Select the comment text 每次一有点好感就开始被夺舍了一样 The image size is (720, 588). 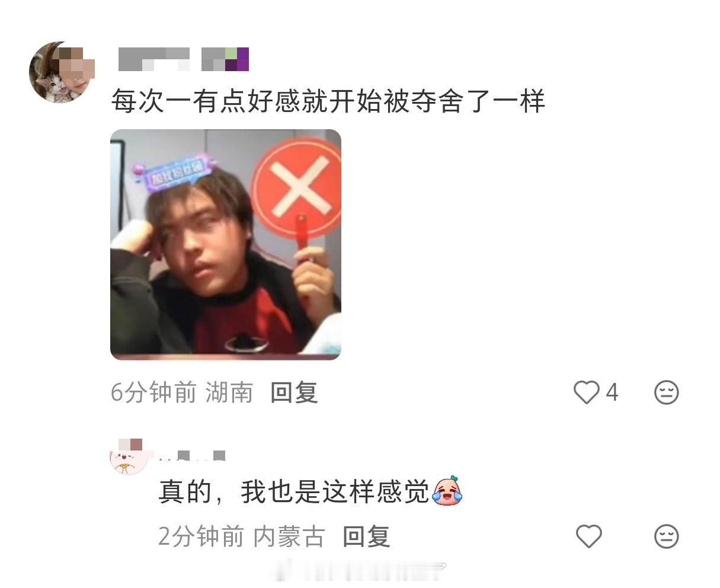pyautogui.click(x=328, y=102)
